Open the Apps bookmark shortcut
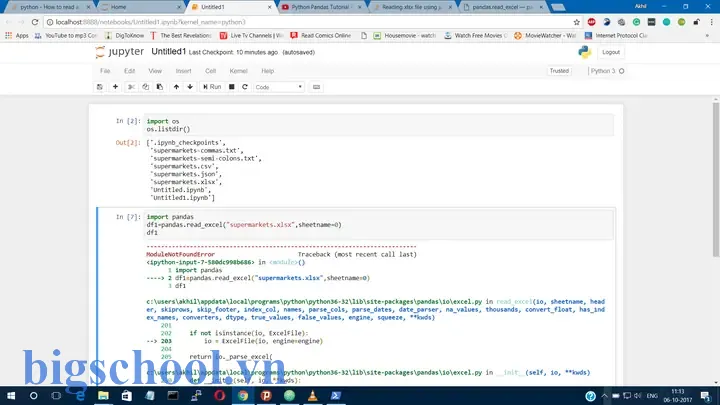The height and width of the screenshot is (405, 720). 17,35
